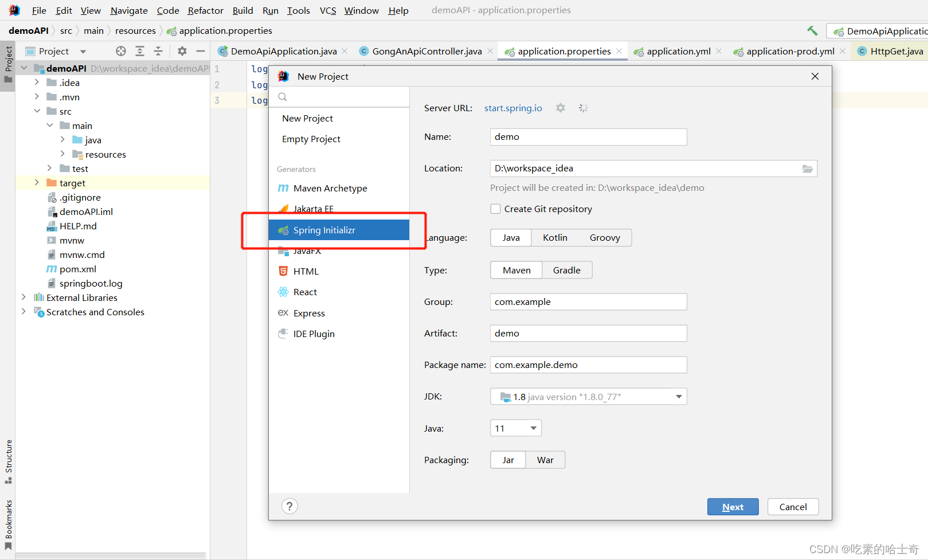This screenshot has height=560, width=928.
Task: Close the DemoApiApplication.java tab
Action: (344, 51)
